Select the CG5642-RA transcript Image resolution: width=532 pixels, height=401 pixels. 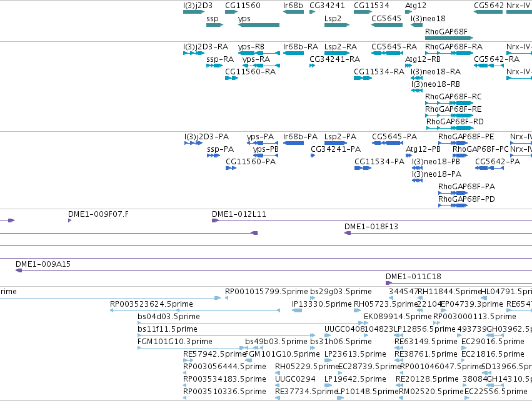(x=489, y=66)
